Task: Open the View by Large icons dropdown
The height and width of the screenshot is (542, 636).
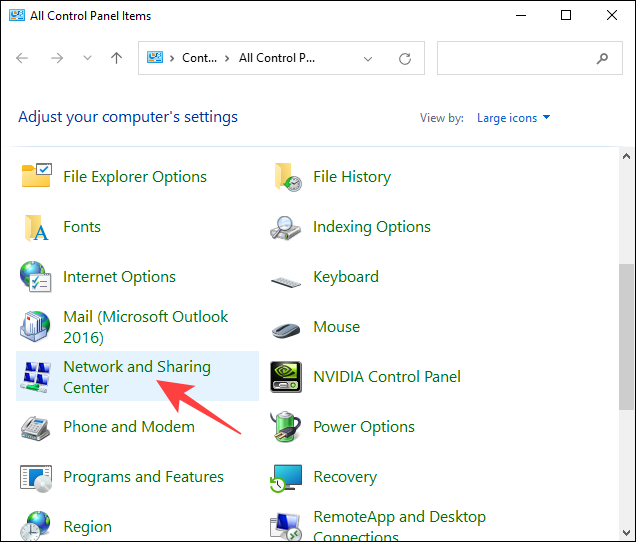Action: (513, 118)
